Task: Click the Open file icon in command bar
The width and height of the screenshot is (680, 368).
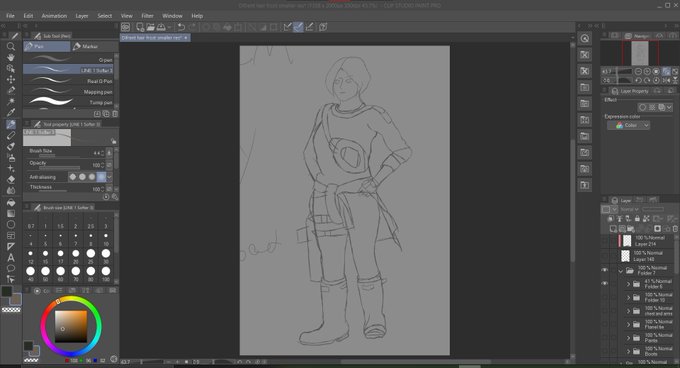Action: [x=150, y=27]
